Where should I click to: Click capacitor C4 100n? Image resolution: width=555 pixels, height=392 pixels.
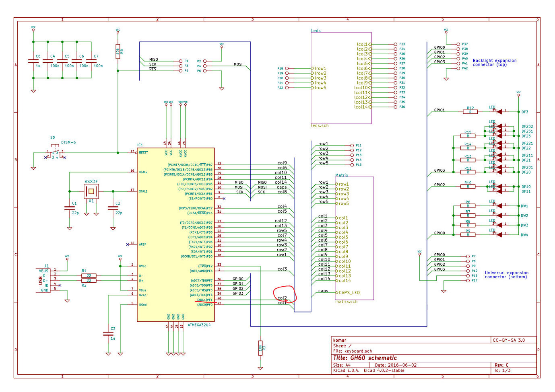(48, 61)
